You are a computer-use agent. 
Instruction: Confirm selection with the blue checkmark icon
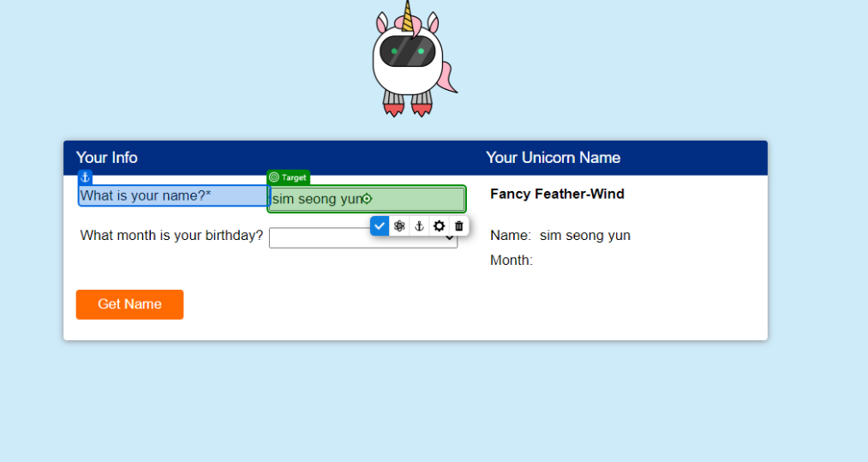pos(380,226)
